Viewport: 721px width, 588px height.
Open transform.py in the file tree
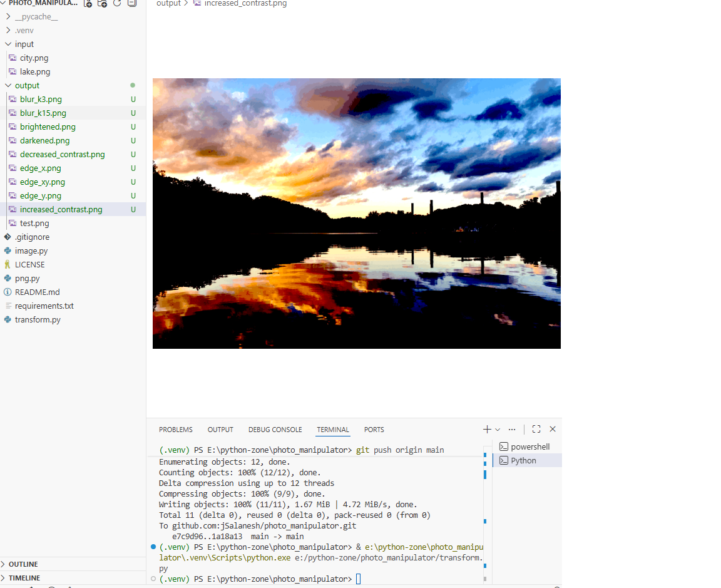pyautogui.click(x=38, y=320)
